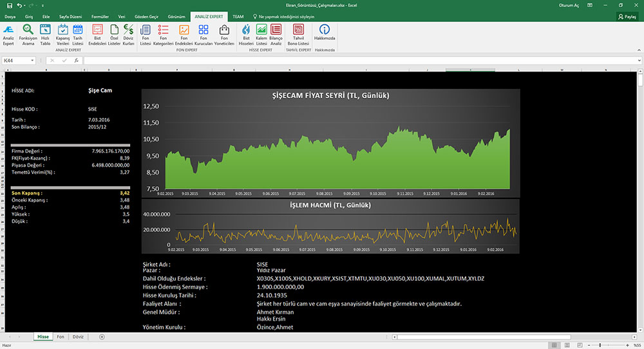Undo the last action
The image size is (644, 349).
(x=19, y=5)
